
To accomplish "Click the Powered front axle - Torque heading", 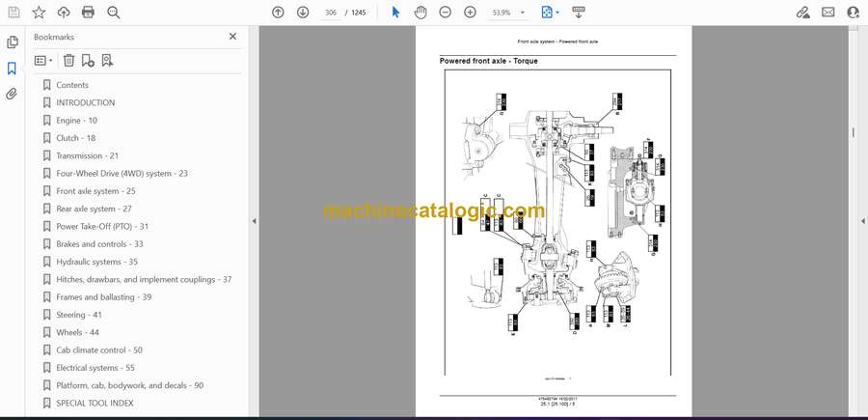I will 488,61.
